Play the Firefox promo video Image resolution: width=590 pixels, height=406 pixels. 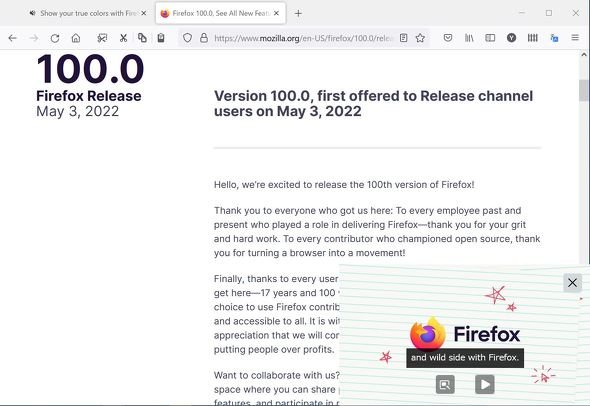click(485, 384)
